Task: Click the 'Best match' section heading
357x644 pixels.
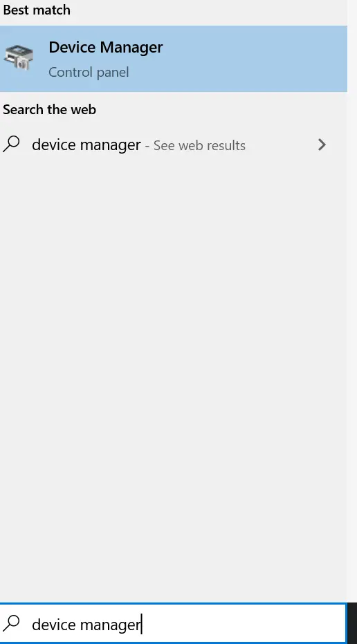Action: point(37,10)
